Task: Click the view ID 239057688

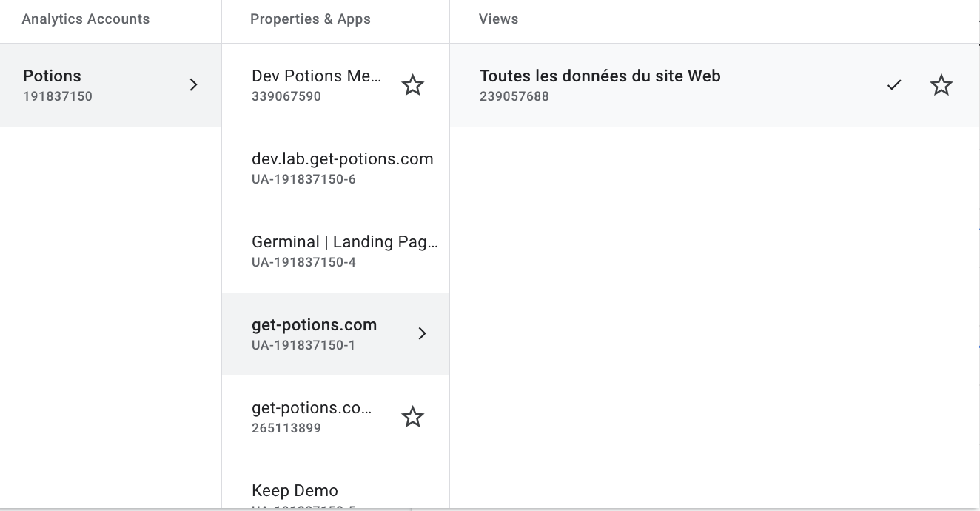Action: click(514, 96)
